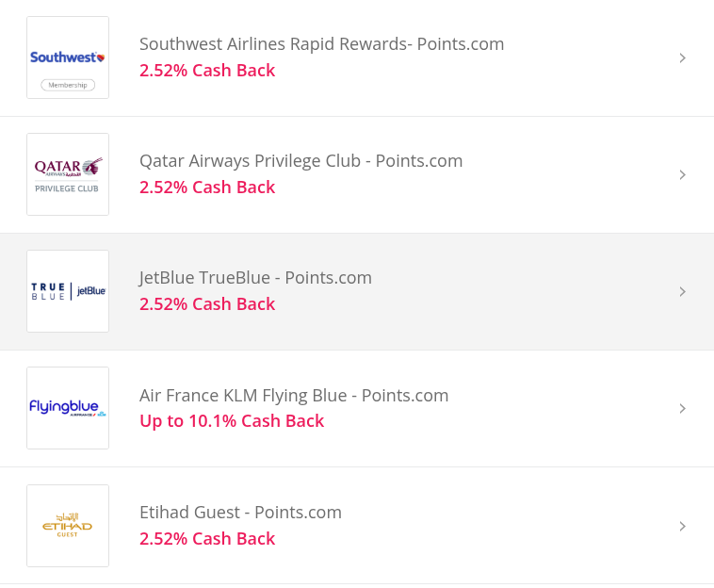Viewport: 714px width, 588px height.
Task: Open the Etihad Guest row arrow
Action: tap(683, 526)
